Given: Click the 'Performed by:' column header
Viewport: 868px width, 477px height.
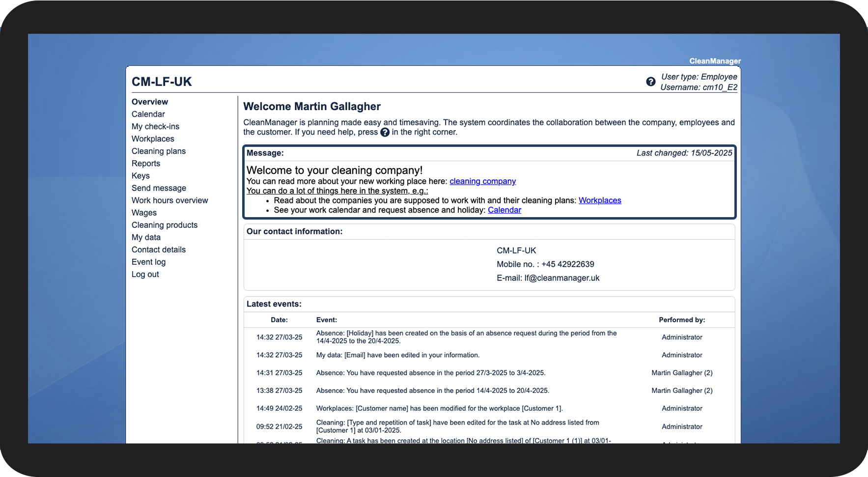Looking at the screenshot, I should (x=682, y=320).
